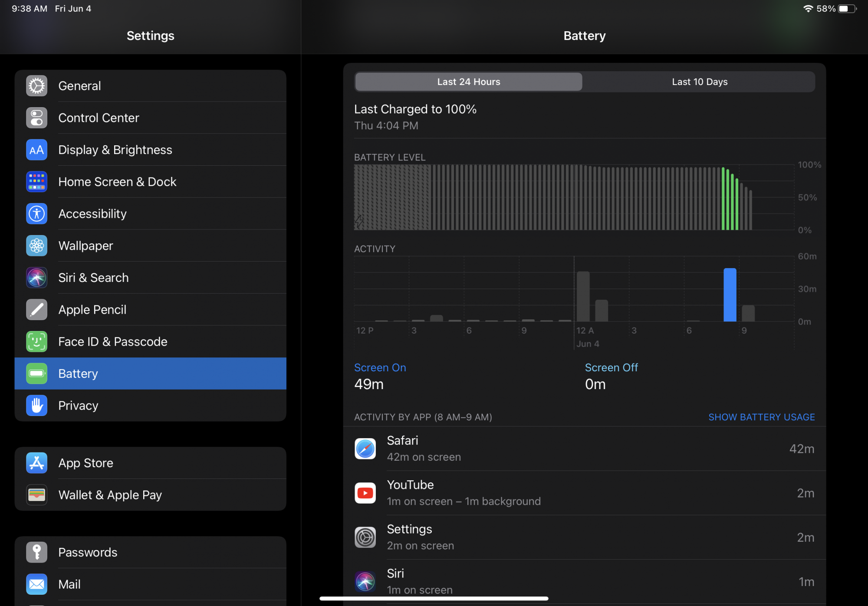Image resolution: width=868 pixels, height=606 pixels.
Task: Tap the Control Center toggle icon
Action: coord(36,118)
